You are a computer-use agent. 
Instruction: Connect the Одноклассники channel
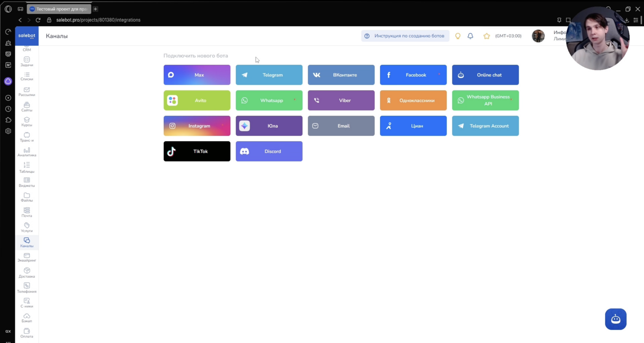(413, 100)
